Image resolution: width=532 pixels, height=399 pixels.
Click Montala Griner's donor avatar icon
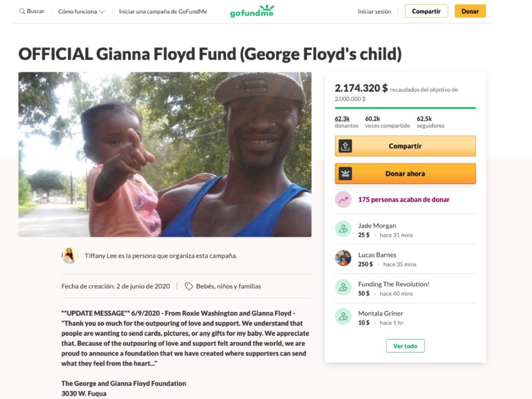tap(343, 316)
